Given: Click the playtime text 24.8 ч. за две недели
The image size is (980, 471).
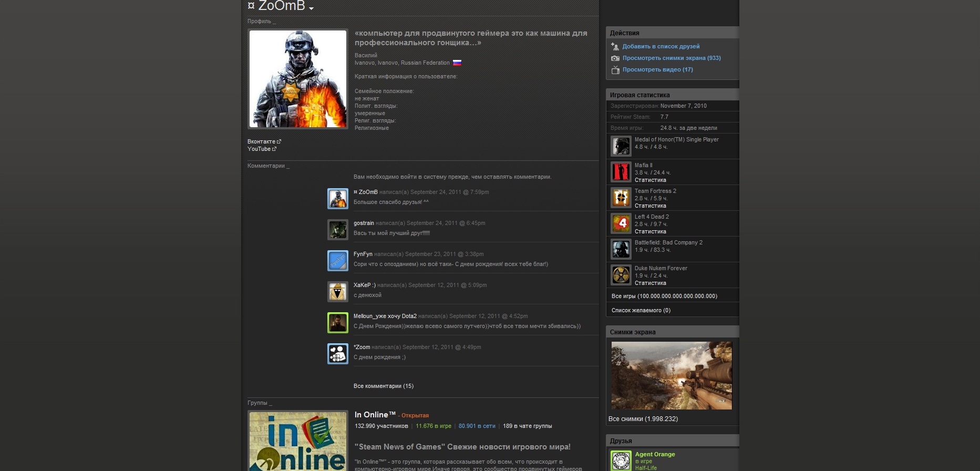Looking at the screenshot, I should click(689, 128).
